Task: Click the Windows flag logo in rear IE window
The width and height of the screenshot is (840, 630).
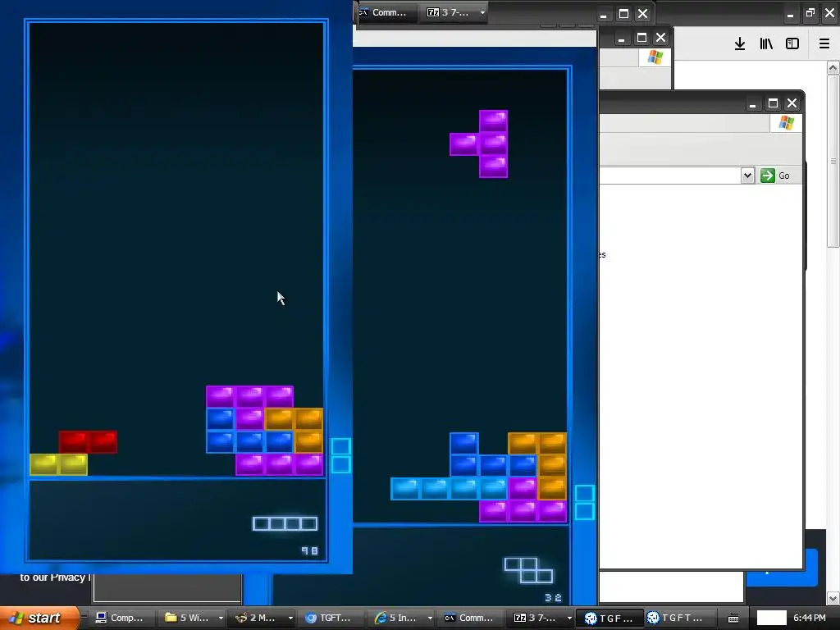Action: click(655, 57)
